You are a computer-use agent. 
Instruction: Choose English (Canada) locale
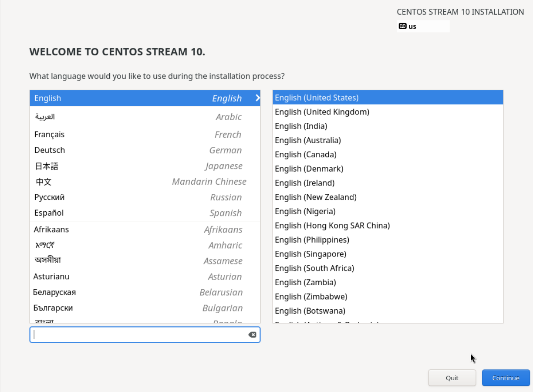click(x=388, y=155)
